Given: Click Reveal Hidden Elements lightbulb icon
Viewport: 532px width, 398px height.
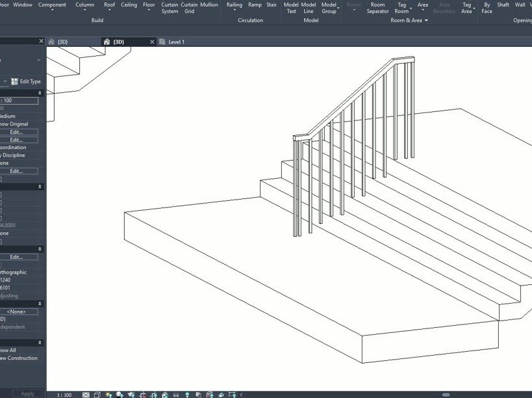Looking at the screenshot, I should pos(187,395).
